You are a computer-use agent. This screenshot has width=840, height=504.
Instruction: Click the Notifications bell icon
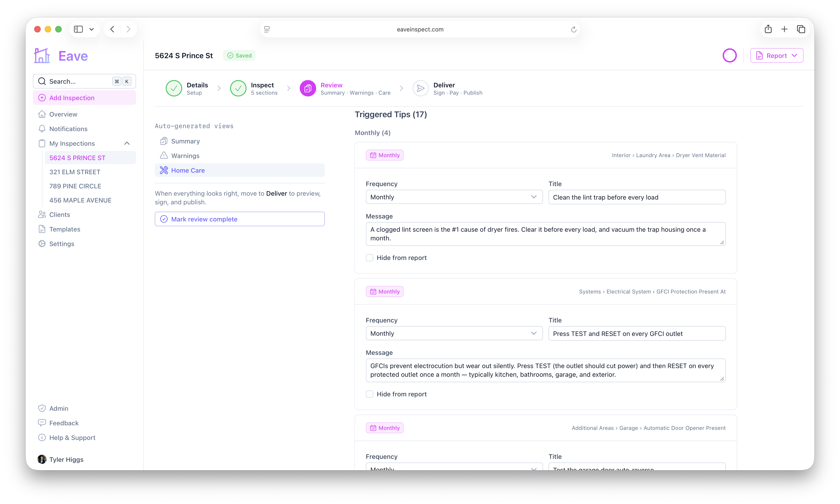[x=42, y=129]
